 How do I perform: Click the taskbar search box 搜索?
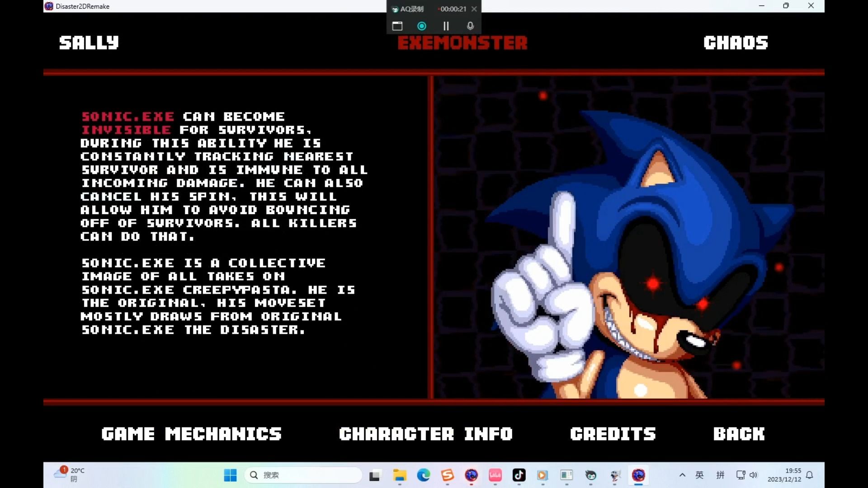click(303, 475)
